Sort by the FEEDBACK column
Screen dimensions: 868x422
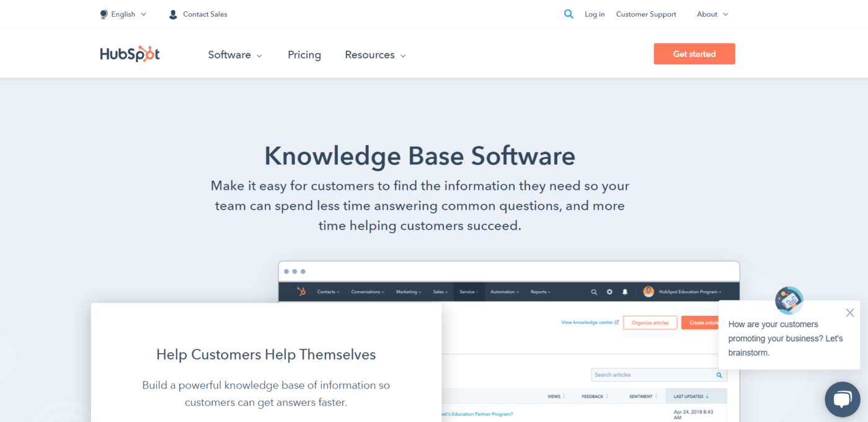(595, 397)
